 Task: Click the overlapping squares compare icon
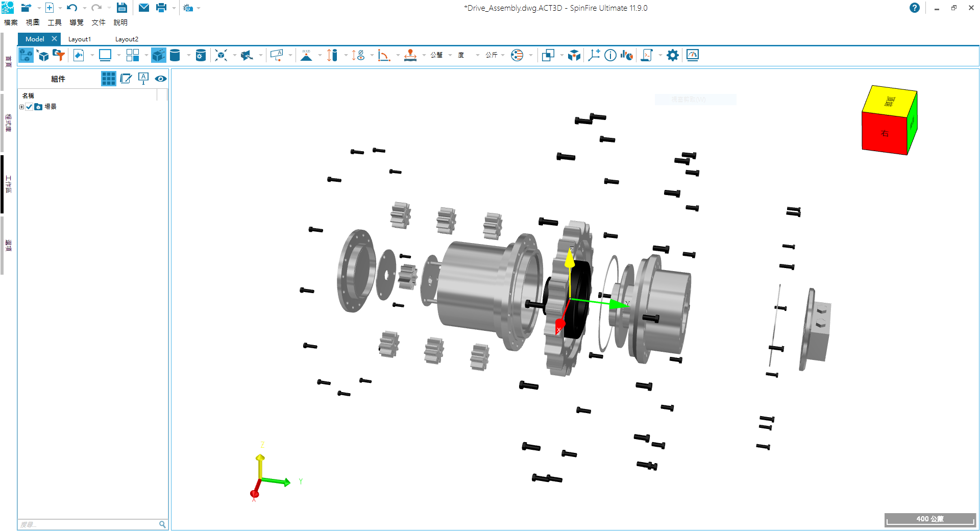548,55
